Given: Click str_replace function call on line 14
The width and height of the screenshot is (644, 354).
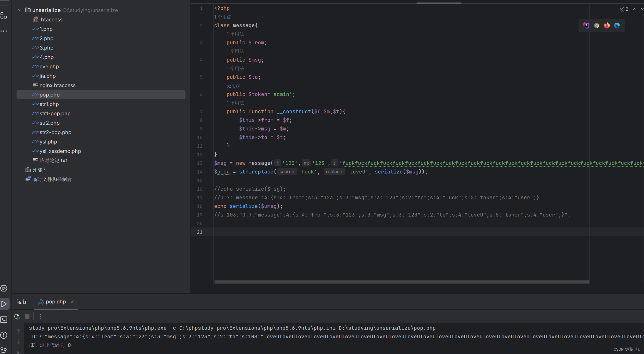Looking at the screenshot, I should [256, 172].
